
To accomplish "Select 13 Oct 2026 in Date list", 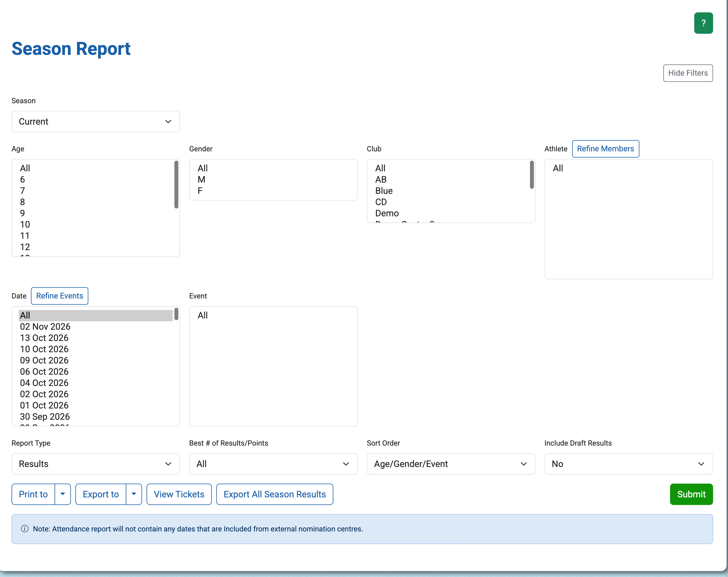I will point(96,338).
